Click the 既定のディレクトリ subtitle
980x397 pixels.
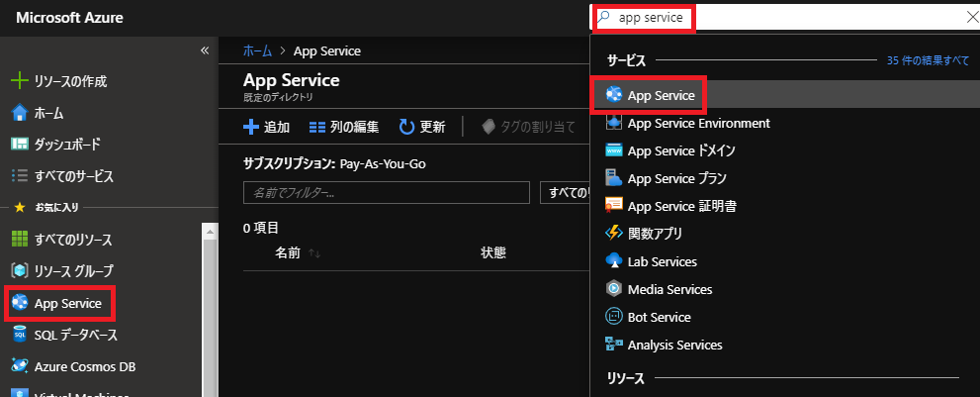278,98
